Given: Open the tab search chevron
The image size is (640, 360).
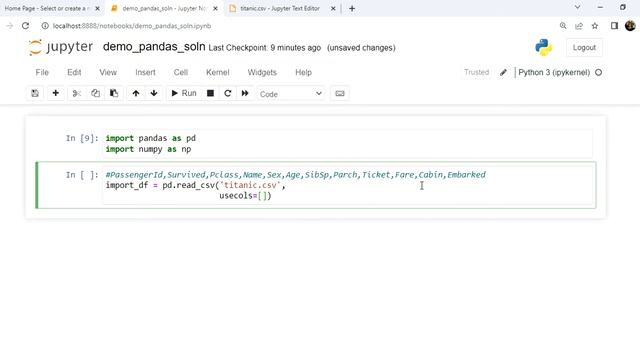Looking at the screenshot, I should click(x=577, y=7).
